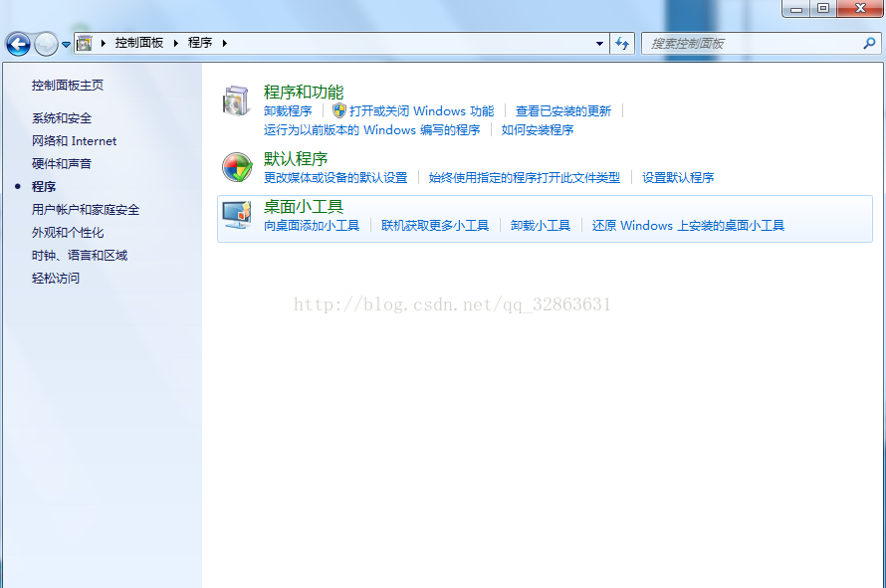
Task: Close the Control Panel window
Action: tap(860, 9)
